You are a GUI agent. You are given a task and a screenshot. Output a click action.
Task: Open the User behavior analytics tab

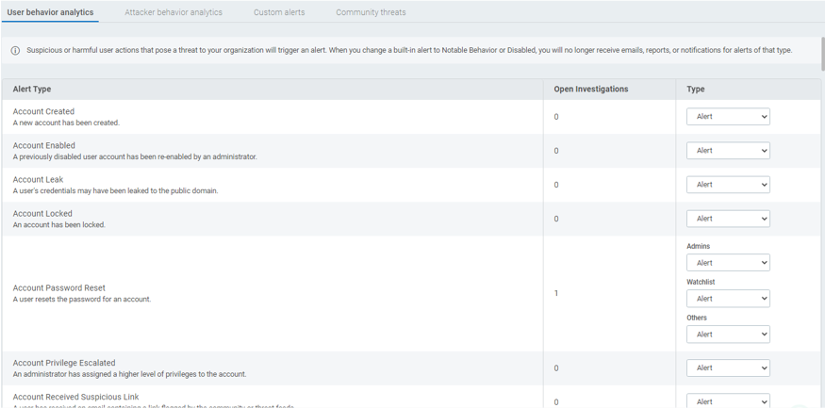[x=50, y=12]
